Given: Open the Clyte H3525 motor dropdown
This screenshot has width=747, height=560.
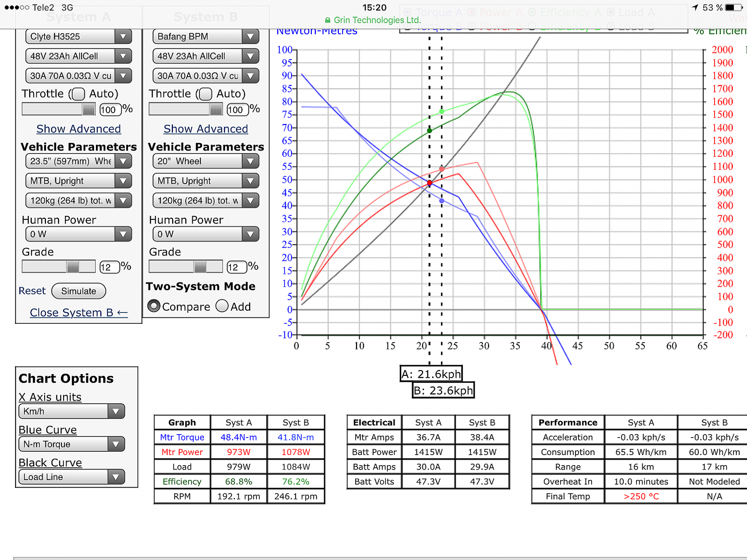Looking at the screenshot, I should click(78, 37).
